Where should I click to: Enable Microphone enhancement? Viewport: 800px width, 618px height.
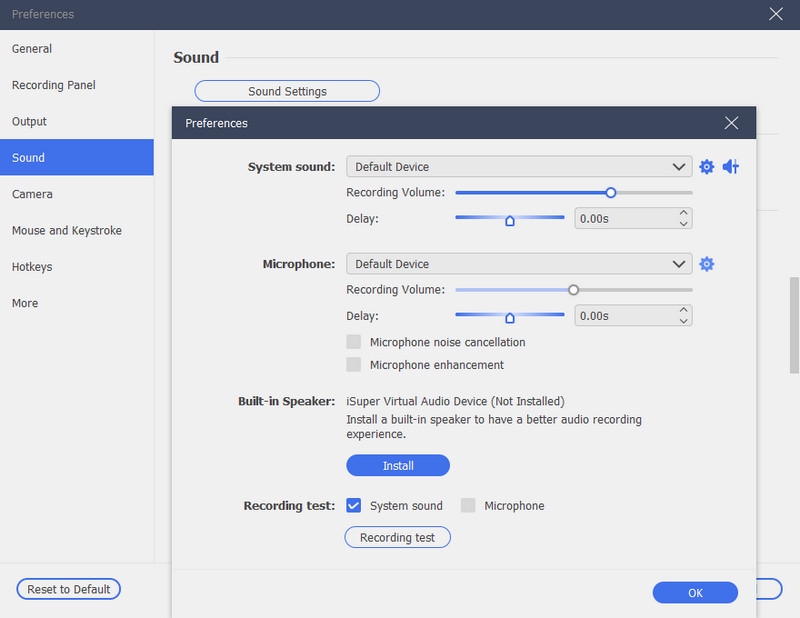coord(353,364)
